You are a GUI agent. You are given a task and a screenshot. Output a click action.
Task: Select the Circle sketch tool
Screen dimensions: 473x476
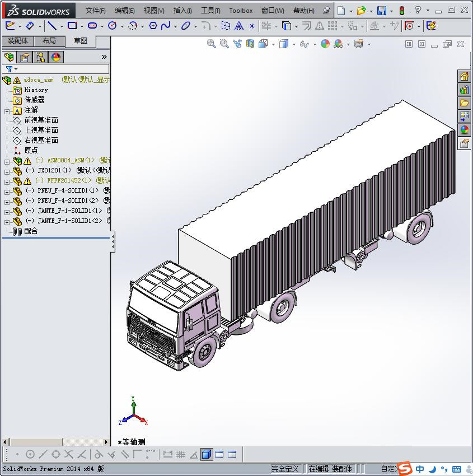tap(113, 26)
